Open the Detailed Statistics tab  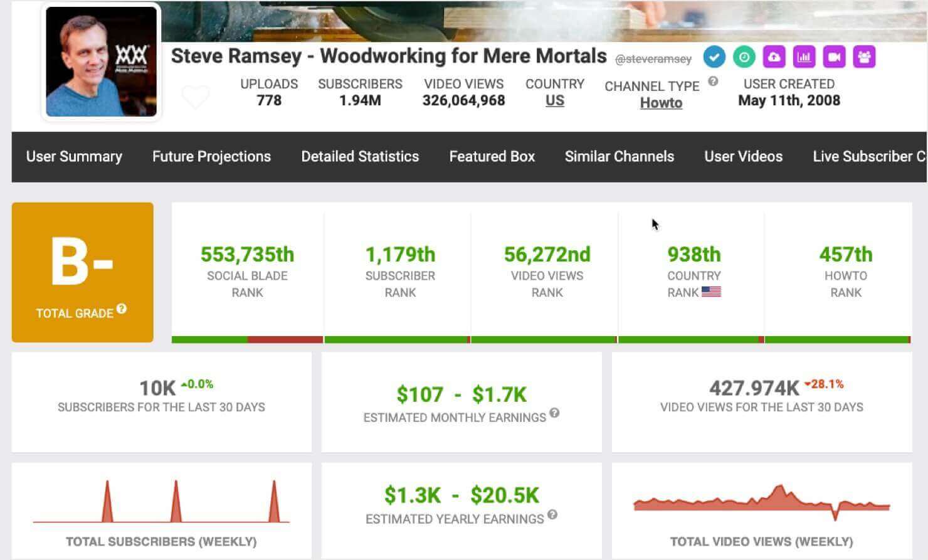(x=360, y=157)
